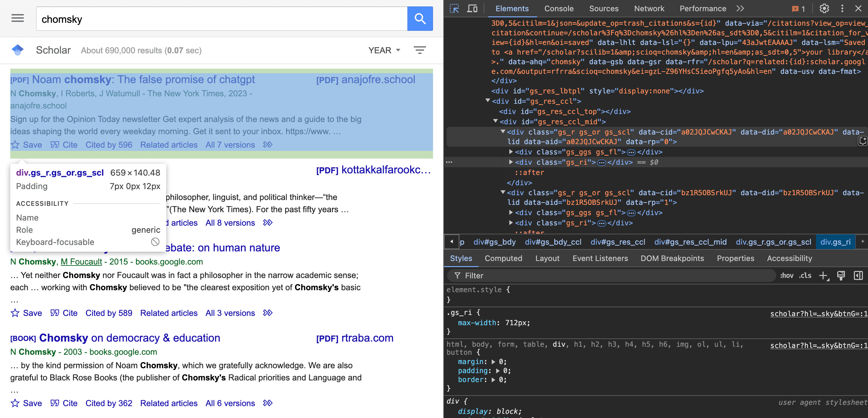Expand more options arrows after All 6 versions

pos(268,403)
